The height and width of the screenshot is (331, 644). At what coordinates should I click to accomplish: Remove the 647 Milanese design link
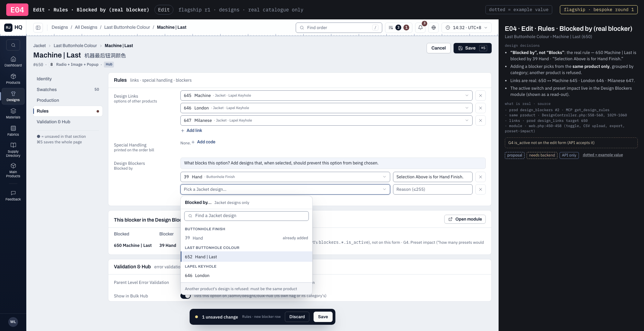click(x=481, y=120)
